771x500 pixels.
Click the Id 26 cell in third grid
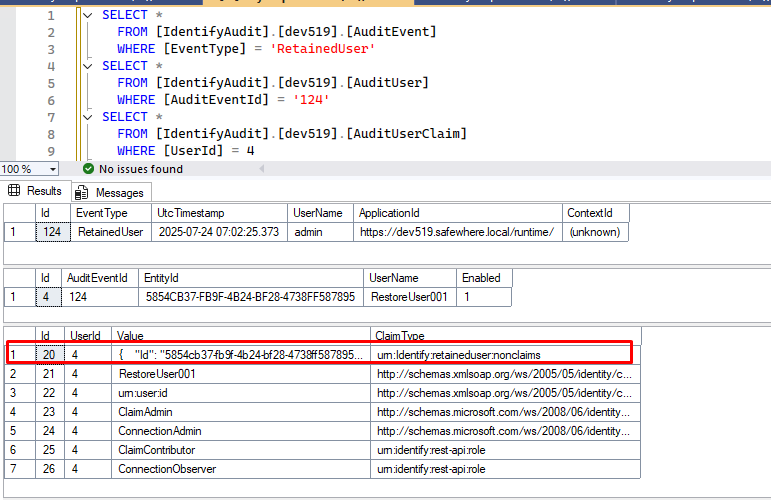pos(50,469)
